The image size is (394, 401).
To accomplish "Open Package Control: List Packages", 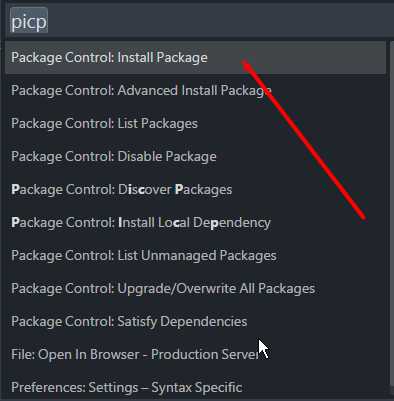I will click(195, 123).
